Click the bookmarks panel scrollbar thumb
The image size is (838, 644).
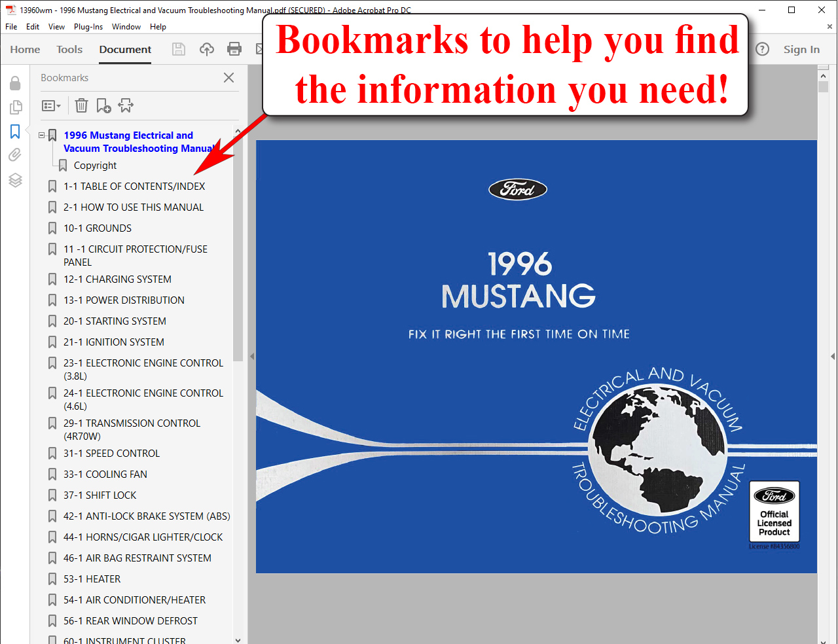click(x=238, y=249)
